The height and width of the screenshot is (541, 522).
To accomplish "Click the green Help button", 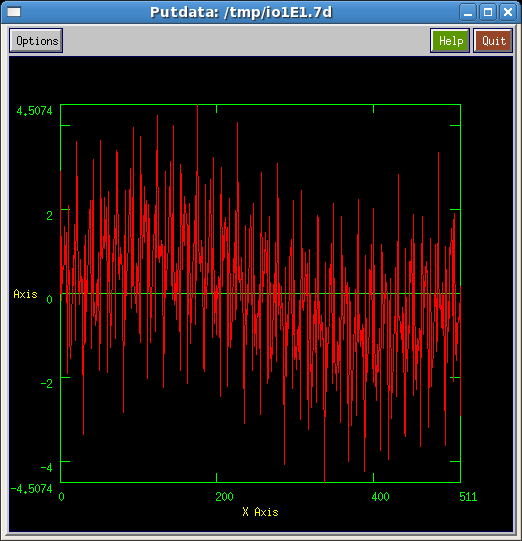I will click(450, 41).
